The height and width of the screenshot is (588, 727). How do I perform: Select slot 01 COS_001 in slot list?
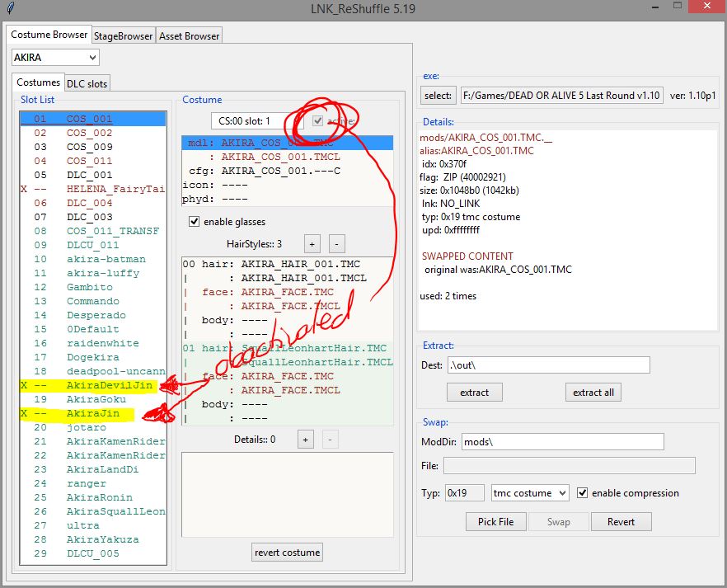(x=92, y=120)
